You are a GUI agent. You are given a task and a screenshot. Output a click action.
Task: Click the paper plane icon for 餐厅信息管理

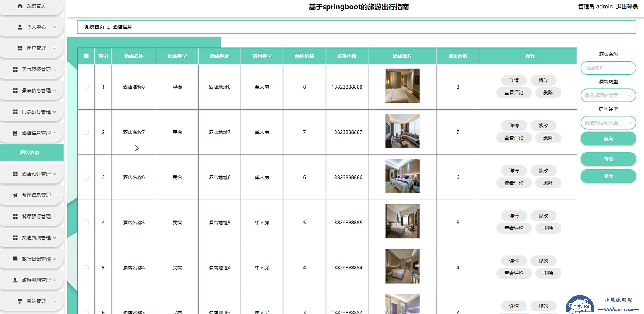(15, 195)
